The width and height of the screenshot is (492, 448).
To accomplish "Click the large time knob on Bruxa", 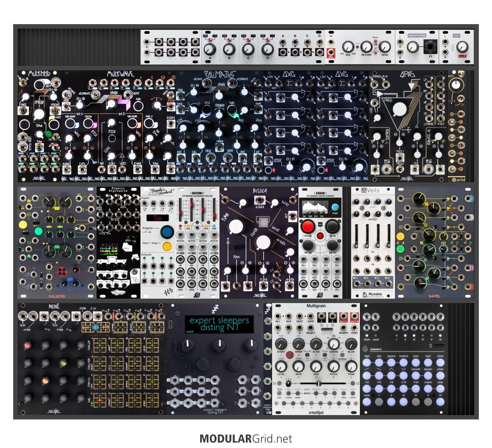I will pyautogui.click(x=236, y=227).
